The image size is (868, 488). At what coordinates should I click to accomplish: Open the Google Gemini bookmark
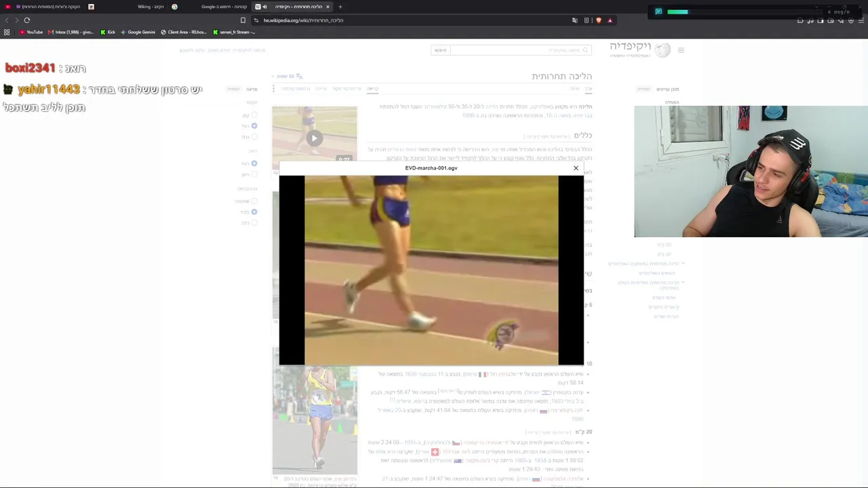138,32
